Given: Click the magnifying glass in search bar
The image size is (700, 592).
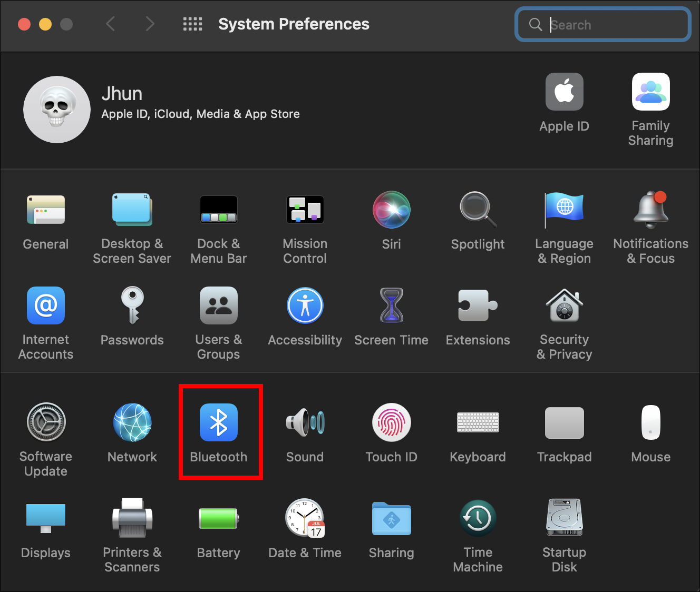Looking at the screenshot, I should [536, 24].
